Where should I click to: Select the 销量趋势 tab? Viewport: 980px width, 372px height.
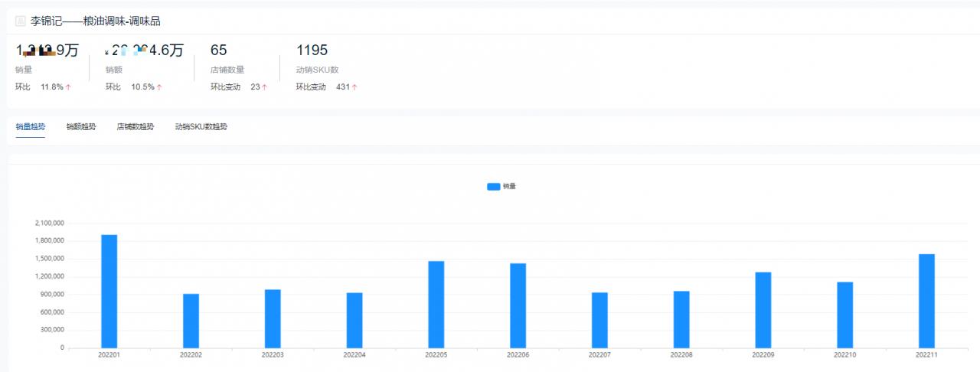tap(31, 127)
